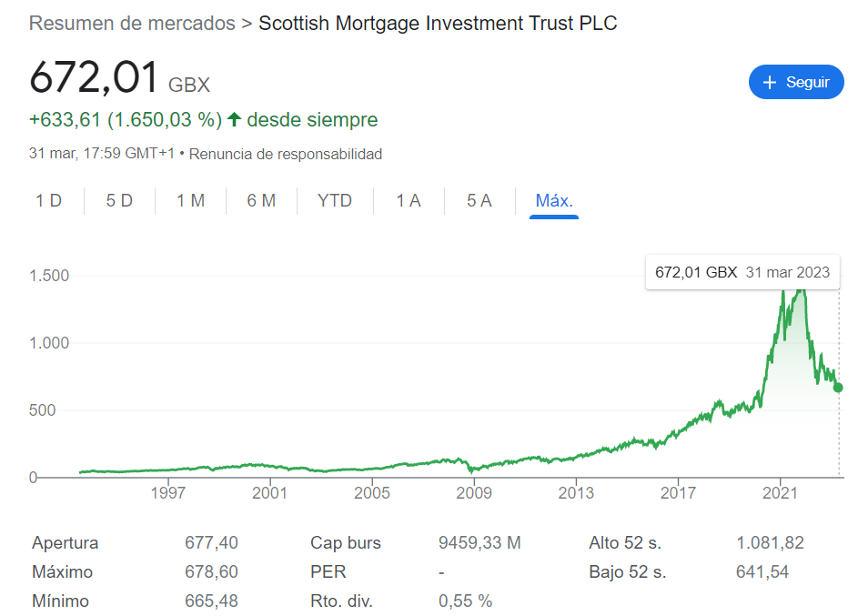Click the Cap burs value 9459,33 M

[479, 542]
